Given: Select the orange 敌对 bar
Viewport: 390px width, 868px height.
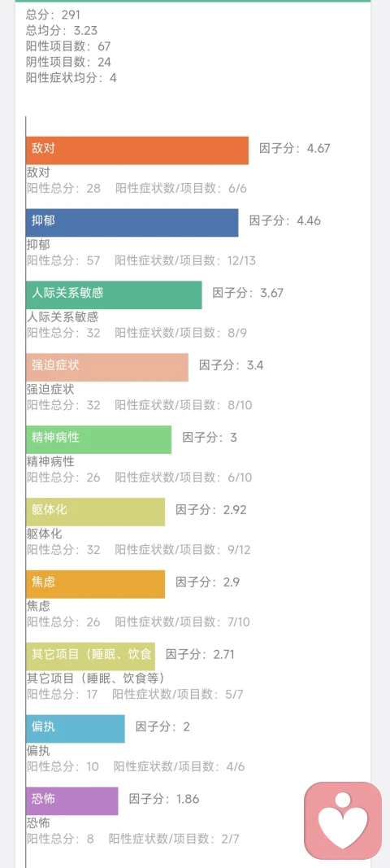Looking at the screenshot, I should click(x=137, y=150).
